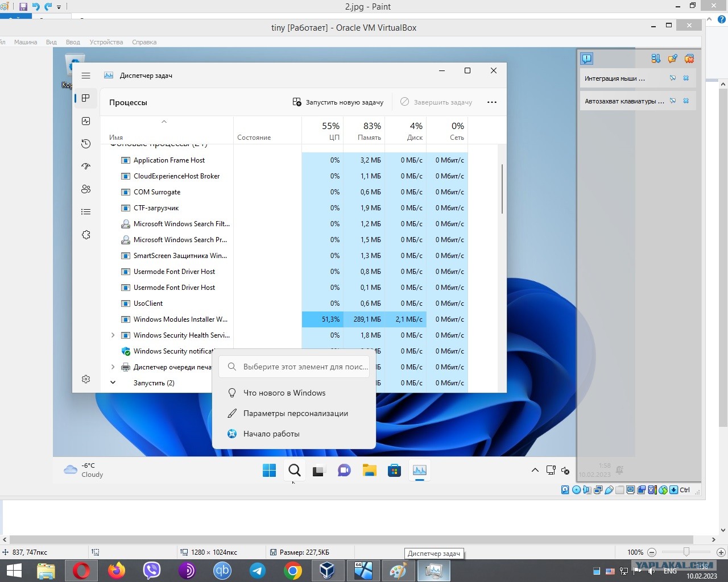
Task: Click the search field in popup
Action: (295, 367)
